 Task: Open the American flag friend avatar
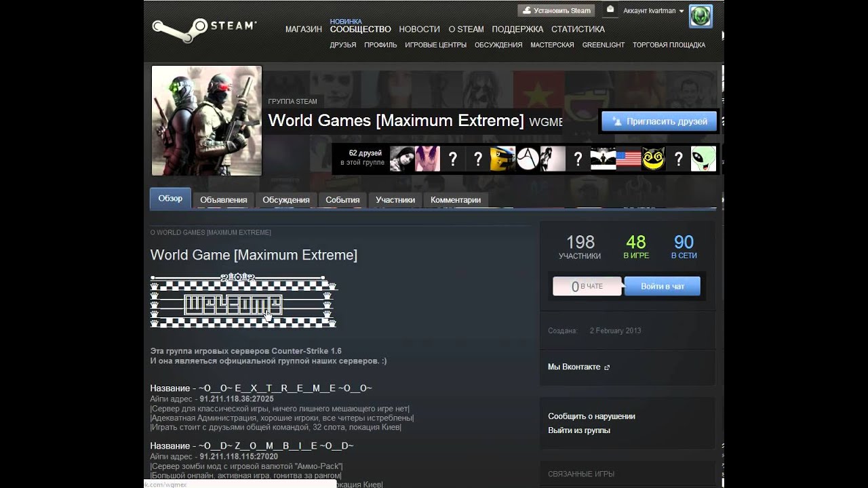(x=628, y=159)
